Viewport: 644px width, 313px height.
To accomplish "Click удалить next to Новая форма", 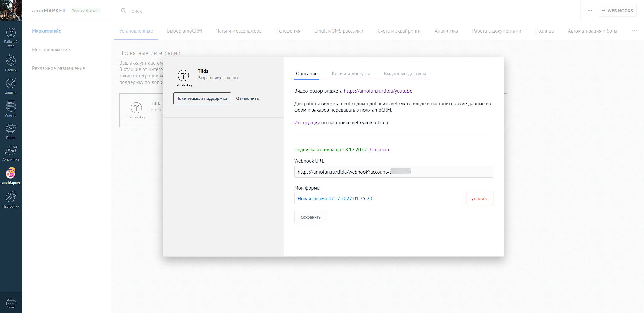I will coord(480,198).
